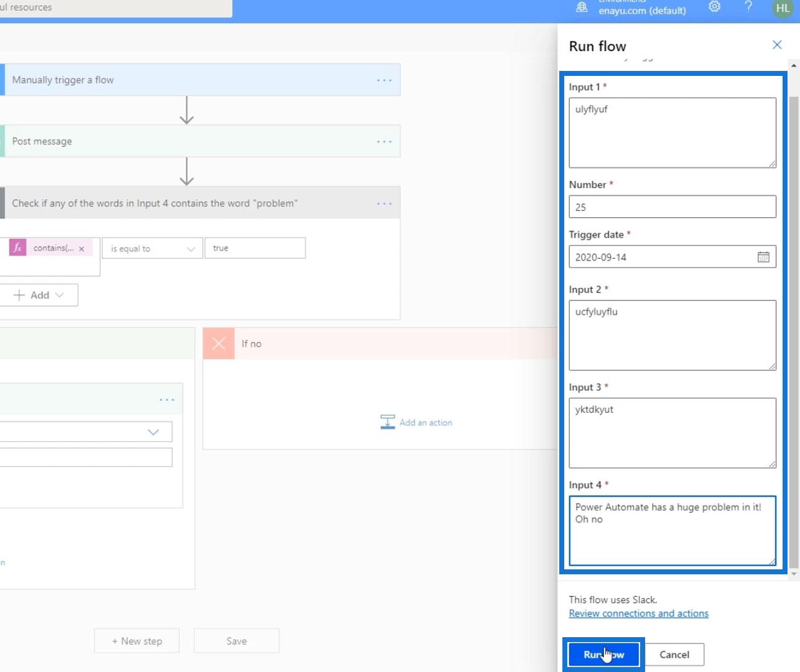Click the Add an action icon in If no
Viewport: 800px width, 672px height.
[388, 422]
